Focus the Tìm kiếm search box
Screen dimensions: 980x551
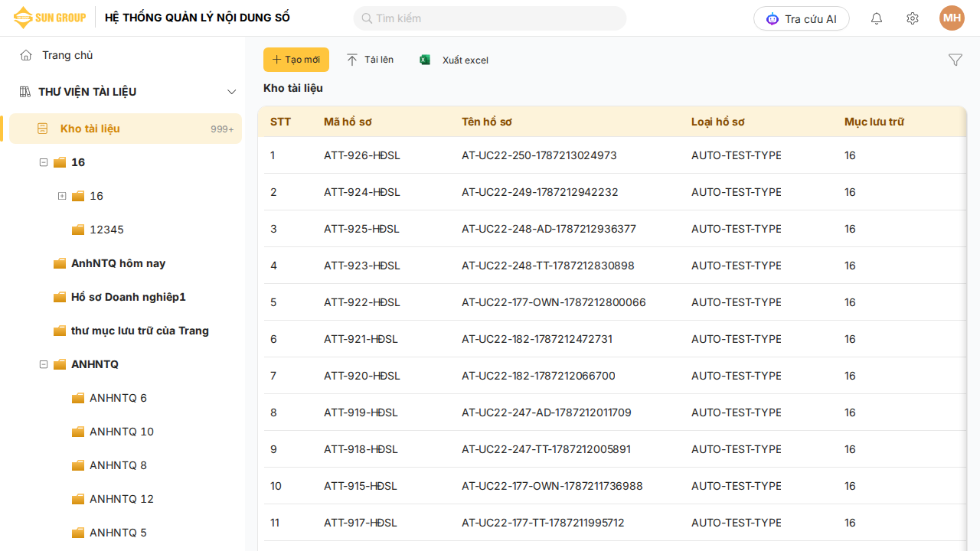pos(490,18)
